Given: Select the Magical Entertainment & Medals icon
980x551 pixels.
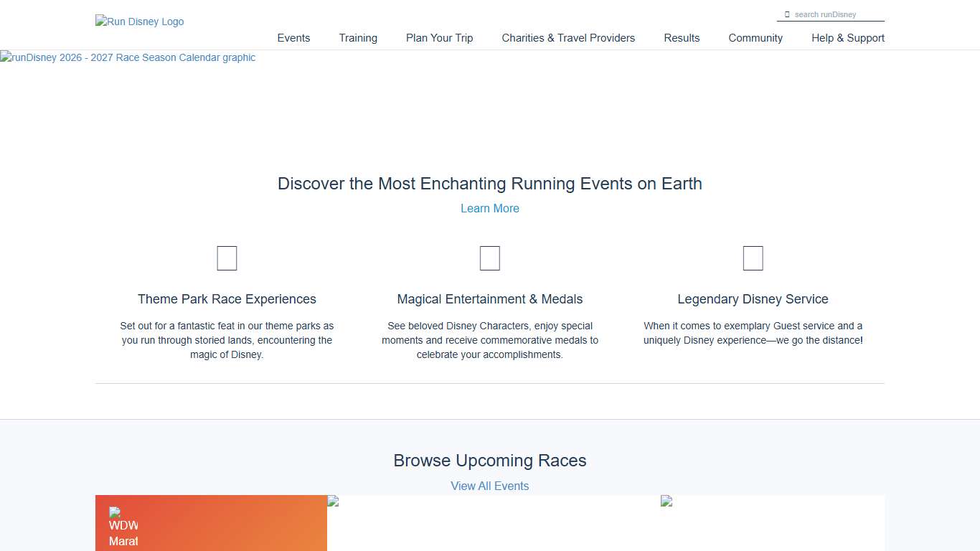Looking at the screenshot, I should [x=490, y=258].
